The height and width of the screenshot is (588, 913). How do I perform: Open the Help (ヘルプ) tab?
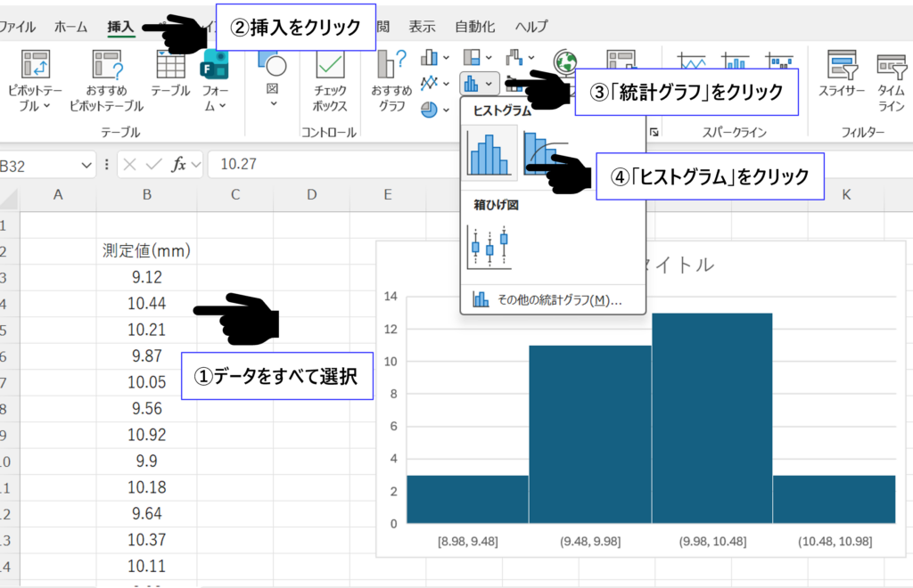tap(531, 27)
